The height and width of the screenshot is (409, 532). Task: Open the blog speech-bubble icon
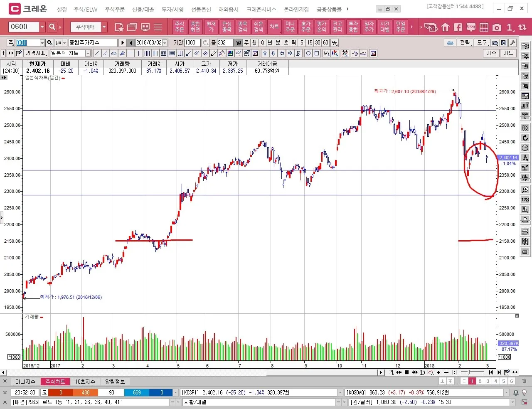471,27
